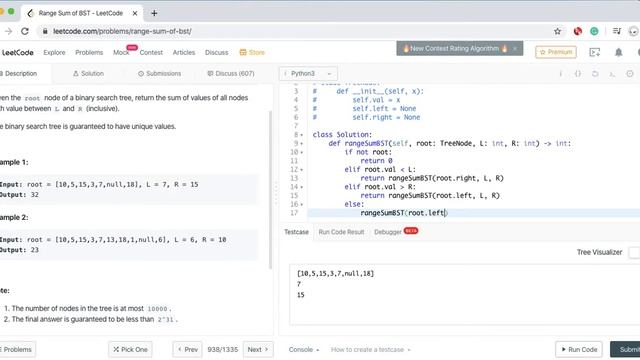Close the Range Sum of BST tab
Image resolution: width=640 pixels, height=360 pixels.
135,13
